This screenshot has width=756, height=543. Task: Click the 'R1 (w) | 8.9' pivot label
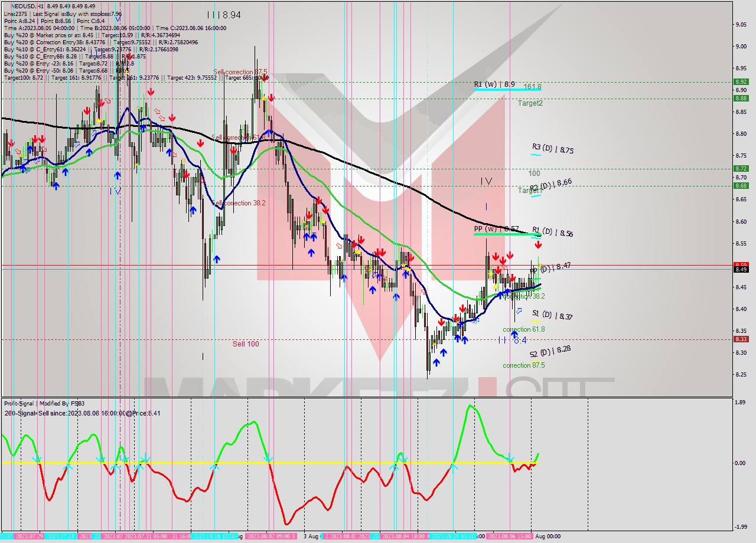pyautogui.click(x=494, y=84)
